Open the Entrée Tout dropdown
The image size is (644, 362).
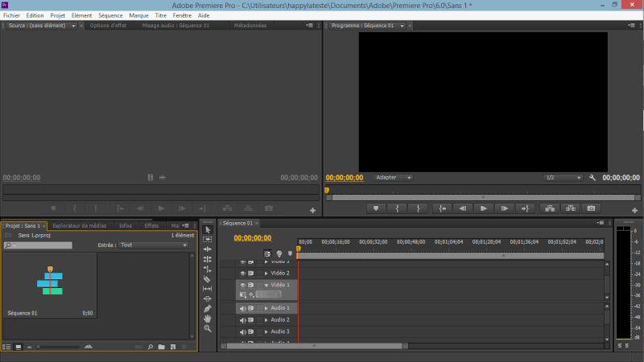coord(154,245)
